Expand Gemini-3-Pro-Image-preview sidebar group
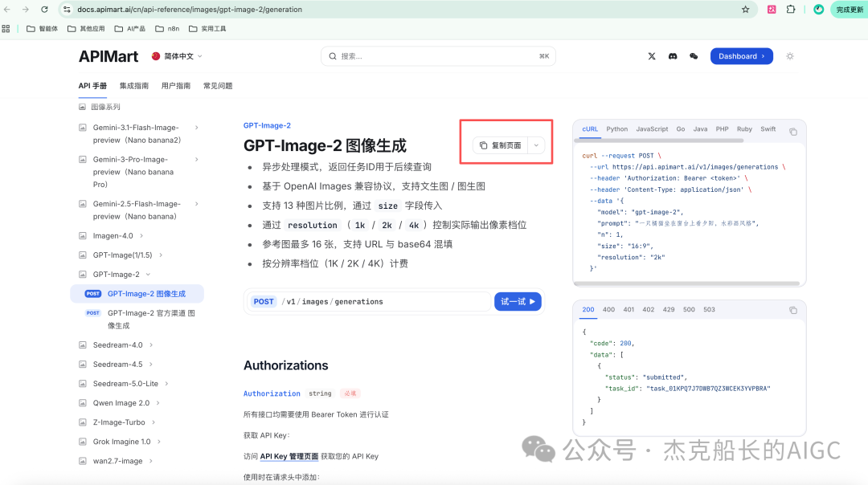This screenshot has height=485, width=868. point(197,160)
